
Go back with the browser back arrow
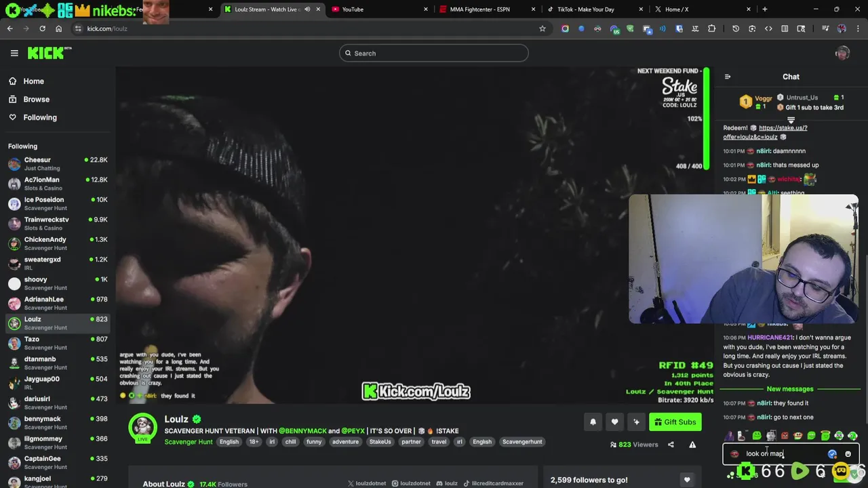[x=9, y=28]
